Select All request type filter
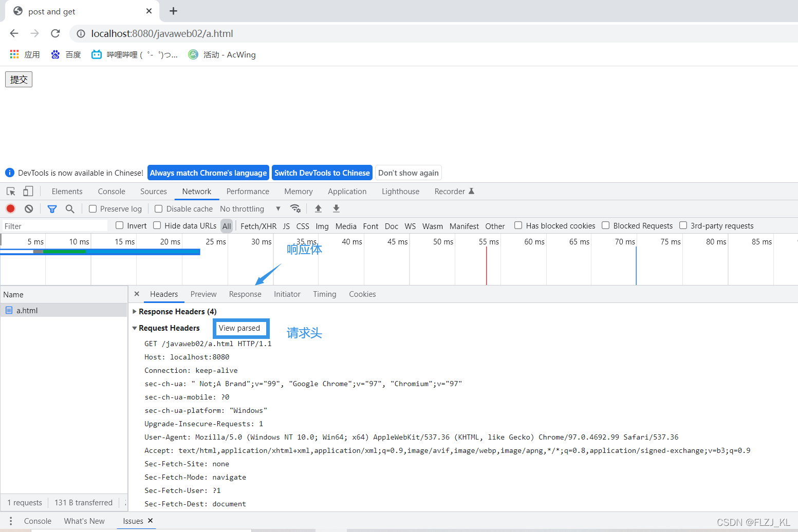The height and width of the screenshot is (532, 798). click(x=227, y=226)
